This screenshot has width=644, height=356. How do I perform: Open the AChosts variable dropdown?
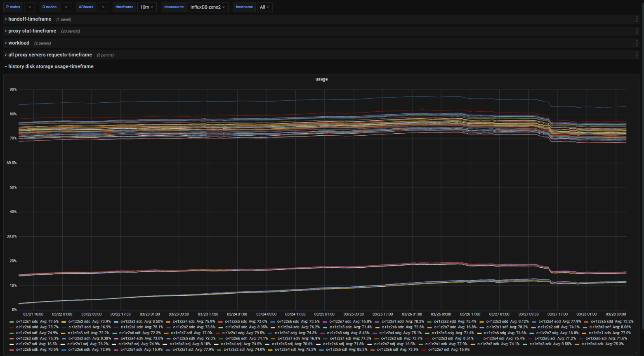(x=103, y=7)
